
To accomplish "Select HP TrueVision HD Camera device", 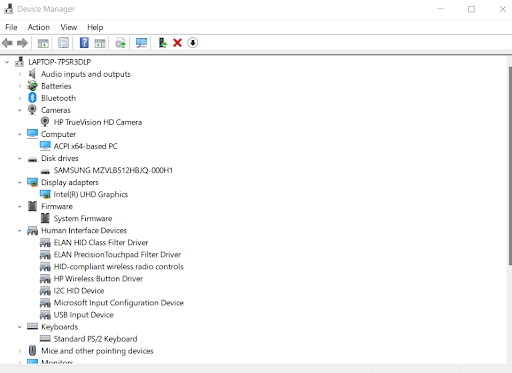I will coord(98,122).
